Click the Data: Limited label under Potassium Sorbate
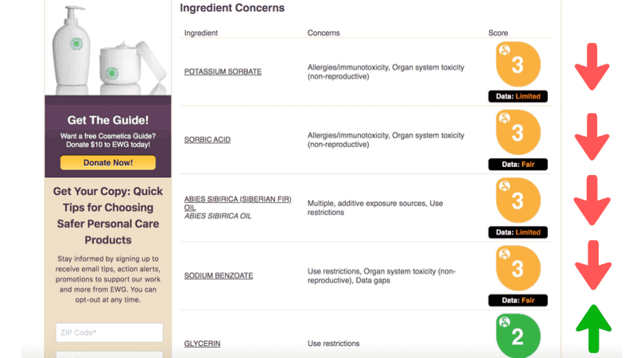Image resolution: width=644 pixels, height=358 pixels. 518,96
